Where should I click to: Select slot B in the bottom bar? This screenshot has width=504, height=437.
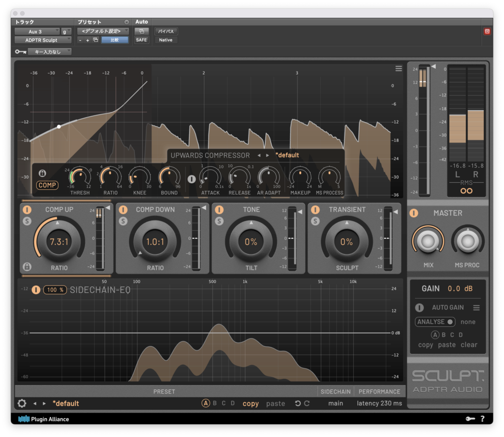[215, 403]
